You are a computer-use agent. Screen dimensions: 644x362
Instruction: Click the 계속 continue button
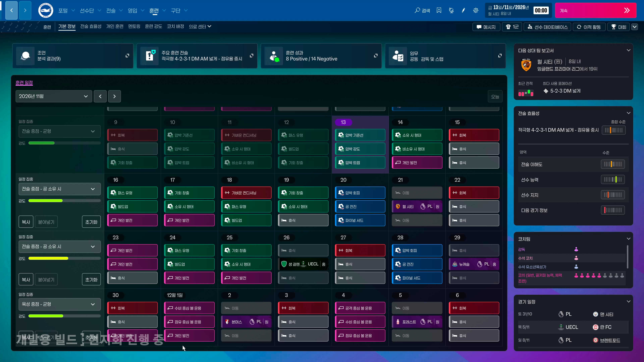pyautogui.click(x=596, y=10)
